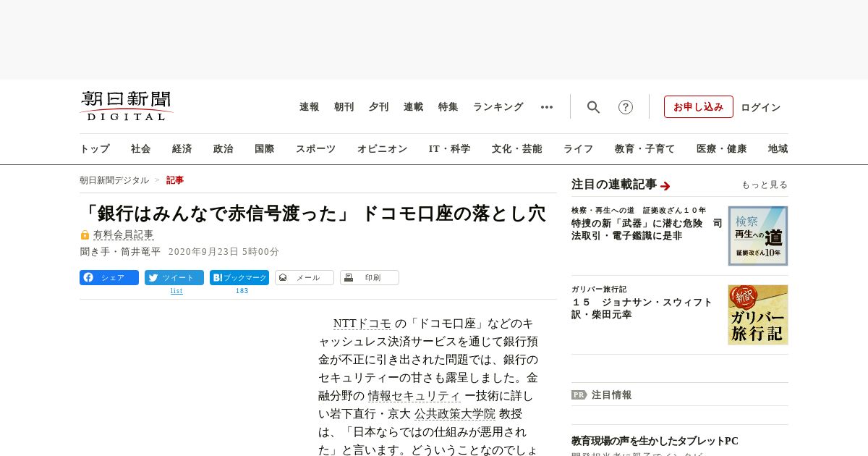Open 朝刊 menu item
The width and height of the screenshot is (868, 456).
coord(344,107)
